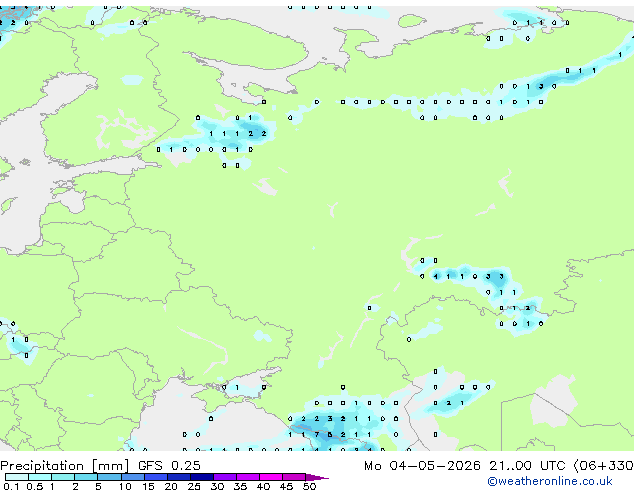Select the 10–15 mm legend swatch
The width and height of the screenshot is (634, 490).
132,477
